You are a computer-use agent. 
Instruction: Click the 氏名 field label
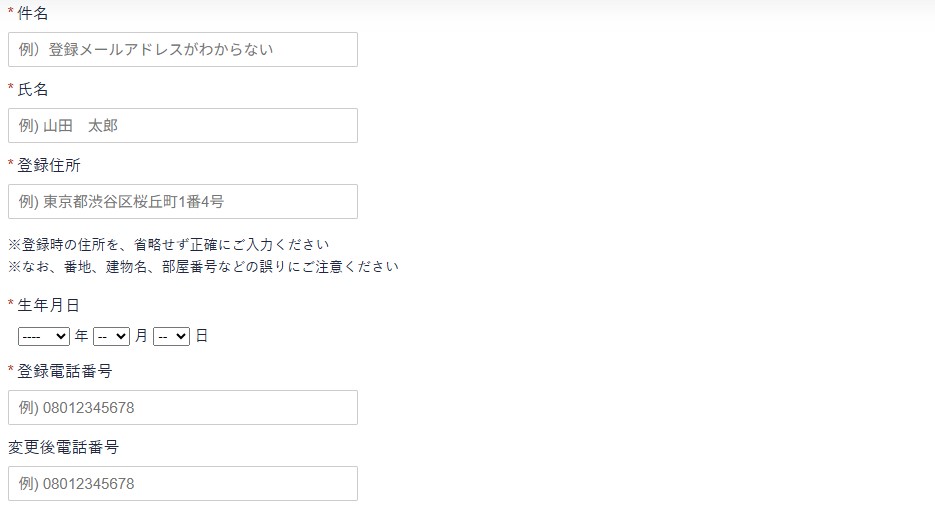point(33,90)
